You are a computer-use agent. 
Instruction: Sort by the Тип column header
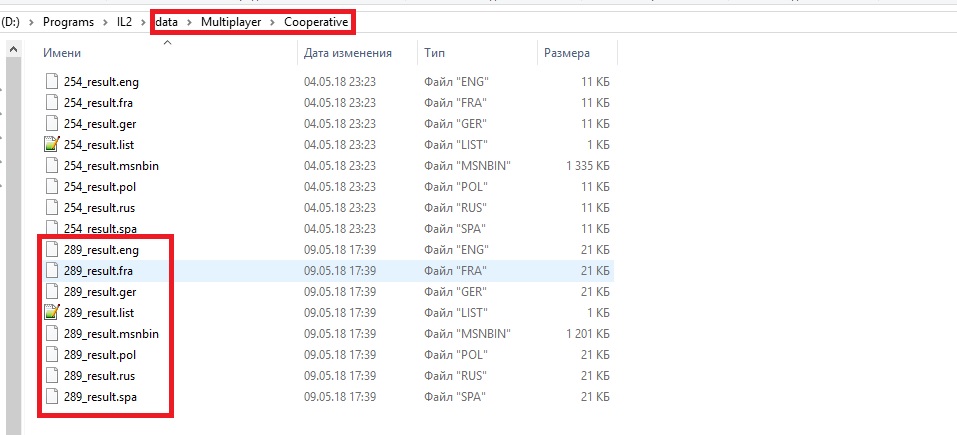pyautogui.click(x=435, y=53)
